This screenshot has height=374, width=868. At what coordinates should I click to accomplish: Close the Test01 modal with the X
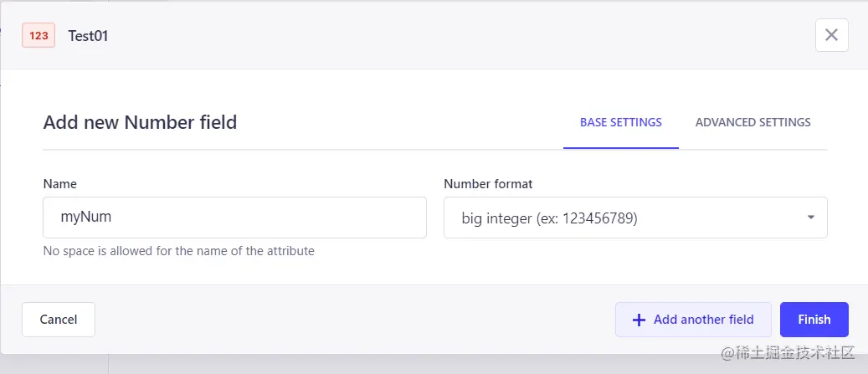click(831, 35)
